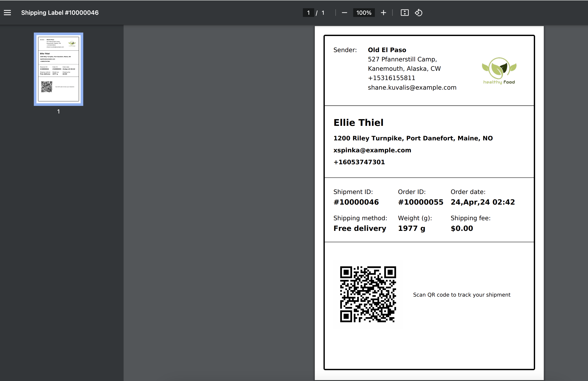Click the Scan QR code to track text
This screenshot has width=588, height=381.
pos(462,295)
